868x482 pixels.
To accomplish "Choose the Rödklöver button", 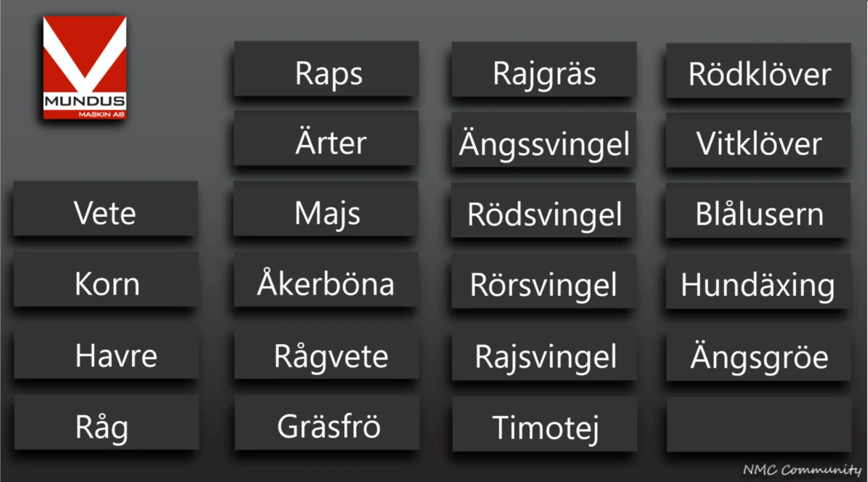I will (x=758, y=71).
